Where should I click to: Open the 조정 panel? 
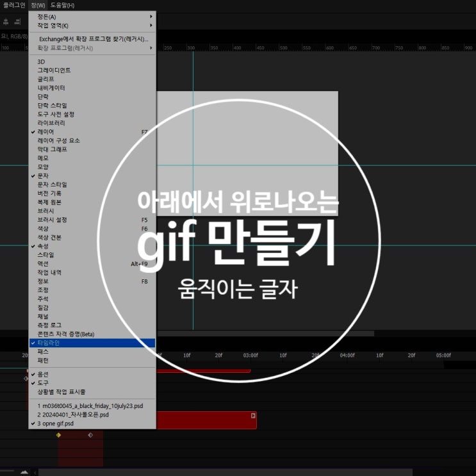[92, 290]
